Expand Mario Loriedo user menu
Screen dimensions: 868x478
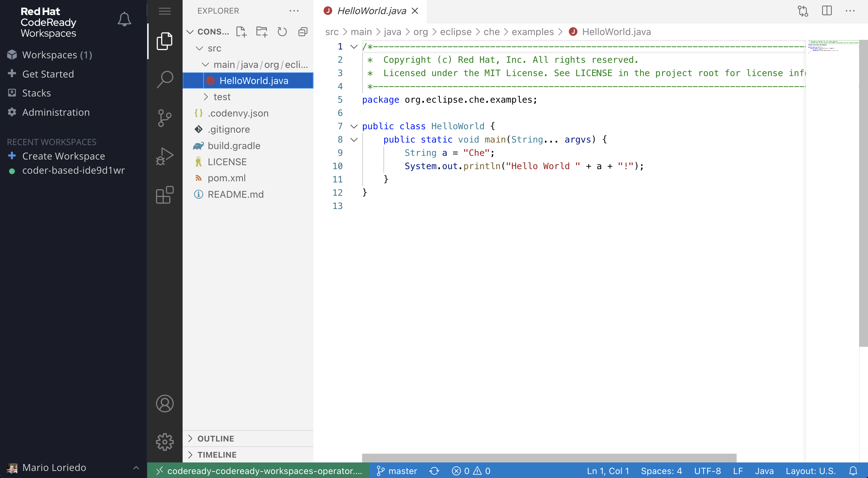[73, 467]
